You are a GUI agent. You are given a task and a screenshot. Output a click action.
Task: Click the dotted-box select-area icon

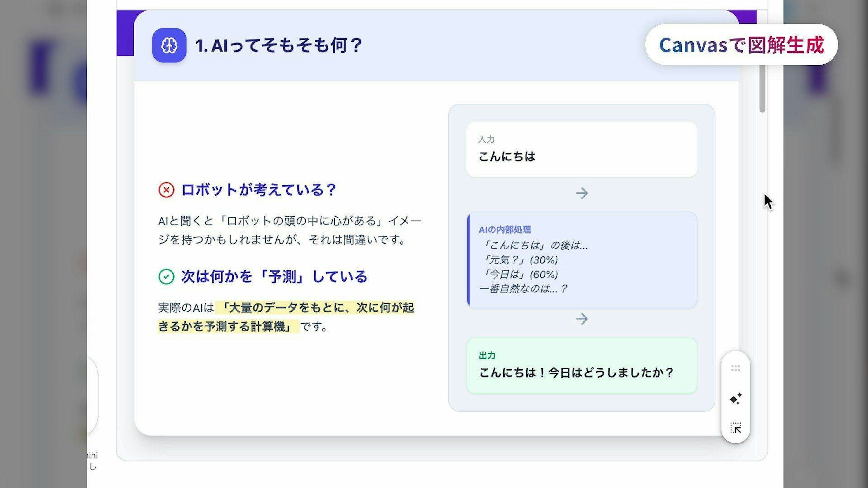click(x=736, y=428)
